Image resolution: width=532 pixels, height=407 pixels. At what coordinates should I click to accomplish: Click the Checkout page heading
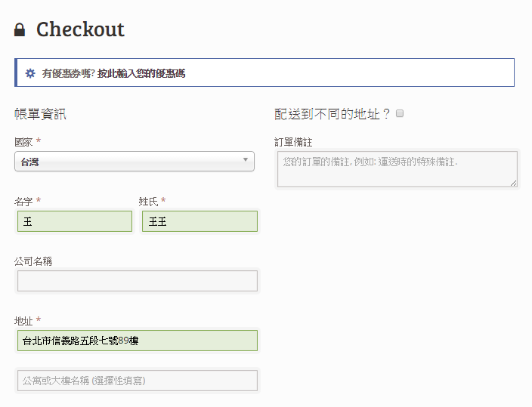80,29
